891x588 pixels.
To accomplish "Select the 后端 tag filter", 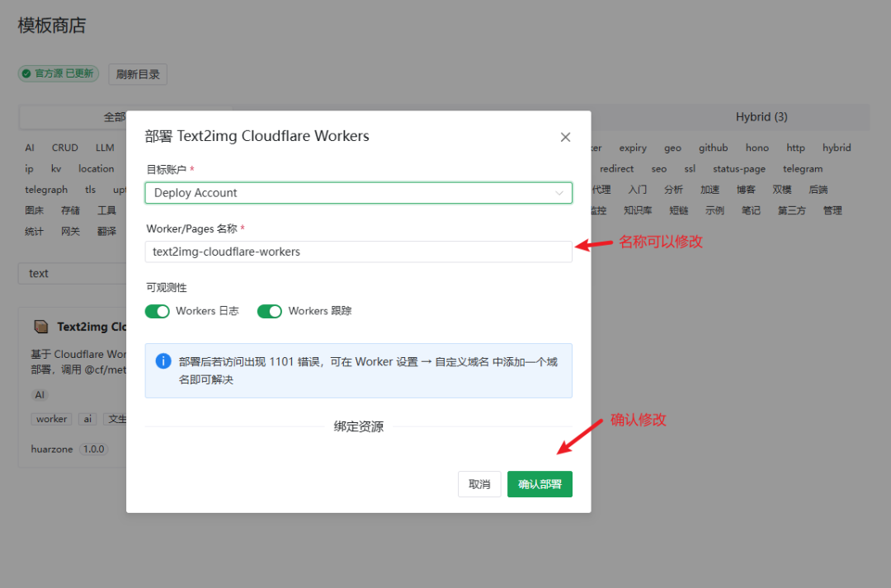I will [818, 190].
